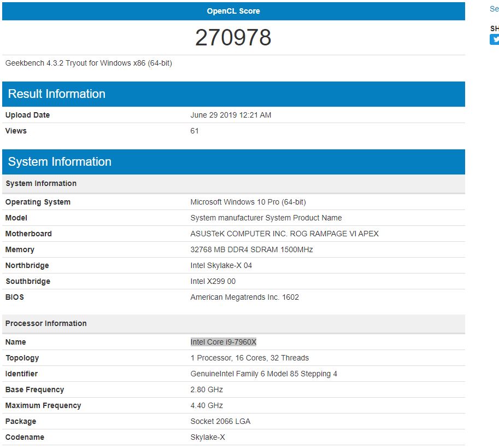Click the Upload Date label
This screenshot has width=499, height=448.
(x=27, y=115)
